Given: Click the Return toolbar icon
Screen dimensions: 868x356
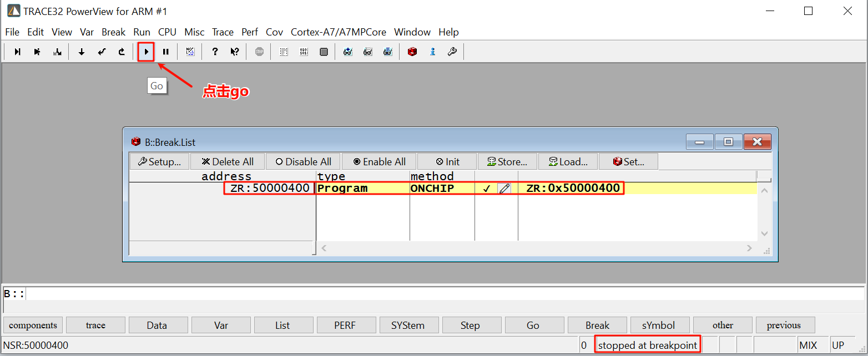Looking at the screenshot, I should [102, 52].
